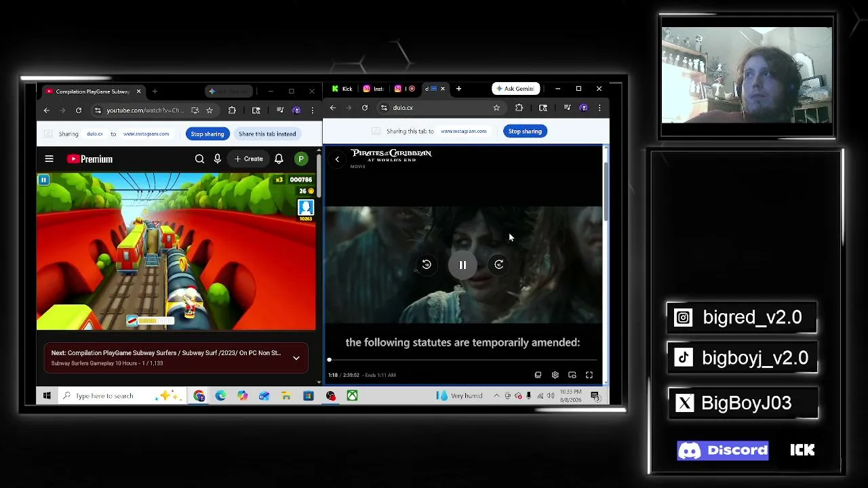The width and height of the screenshot is (868, 488).
Task: Reload the YouTube page
Action: coord(79,110)
